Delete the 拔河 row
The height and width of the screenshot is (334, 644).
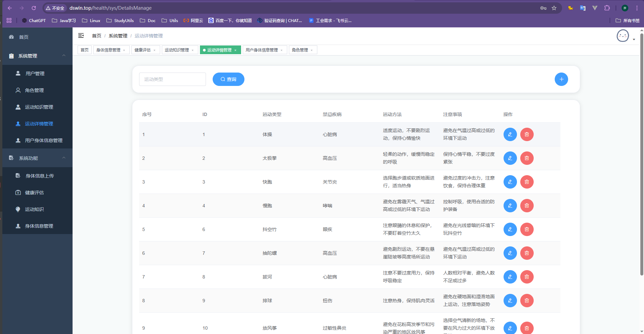[527, 277]
